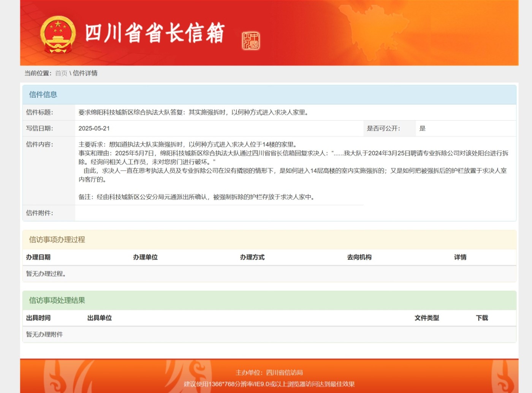Click the 办理方式 column header

click(x=252, y=258)
